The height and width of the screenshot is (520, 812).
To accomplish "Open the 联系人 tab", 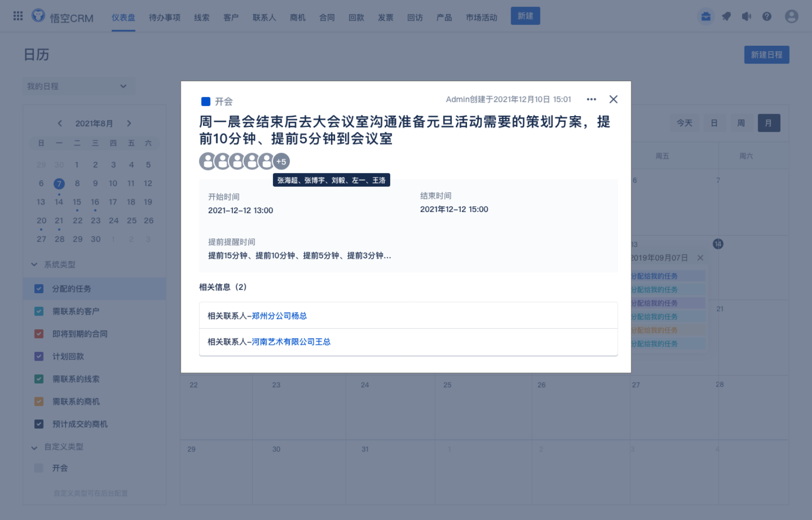I will point(264,18).
